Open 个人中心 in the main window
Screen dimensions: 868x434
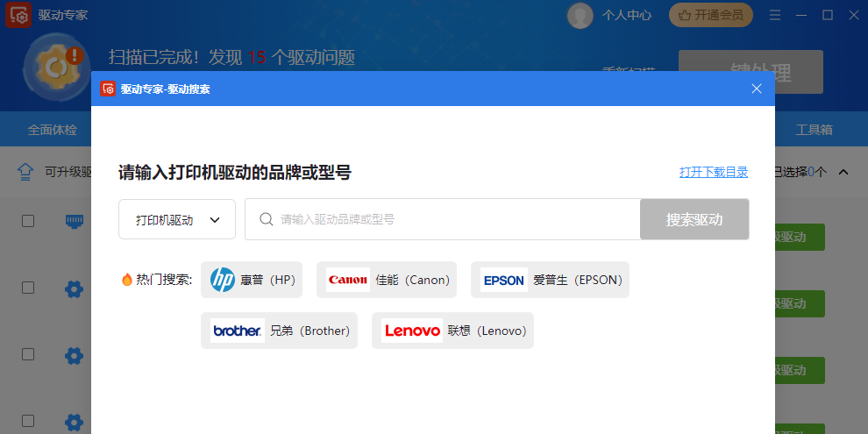click(627, 15)
